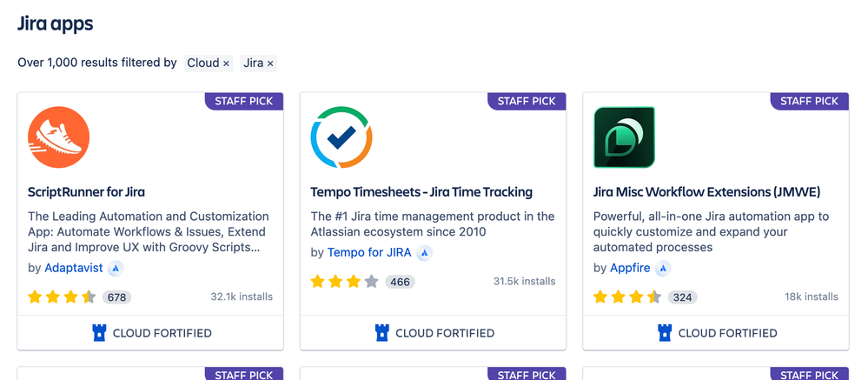Open the Tempo for JIRA vendor link
Viewport: 868px width, 380px height.
tap(369, 252)
